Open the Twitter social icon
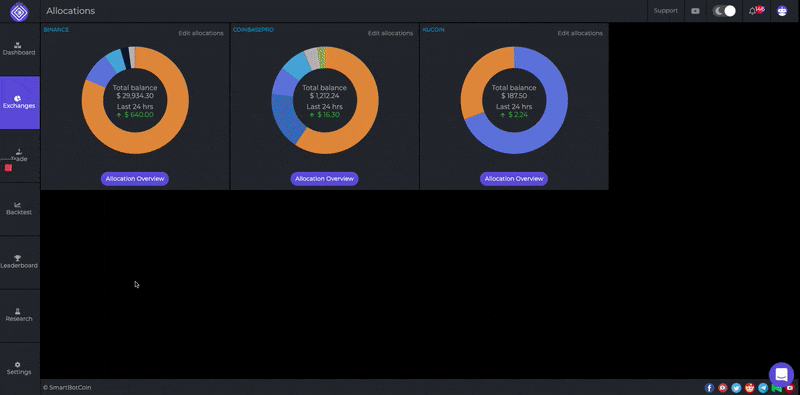 [x=736, y=388]
